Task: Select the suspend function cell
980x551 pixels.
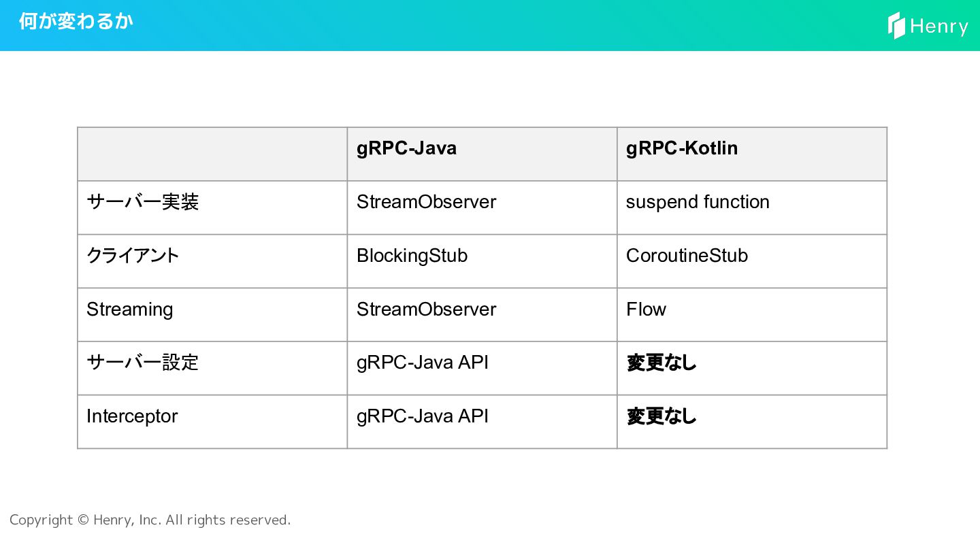Action: [x=698, y=202]
